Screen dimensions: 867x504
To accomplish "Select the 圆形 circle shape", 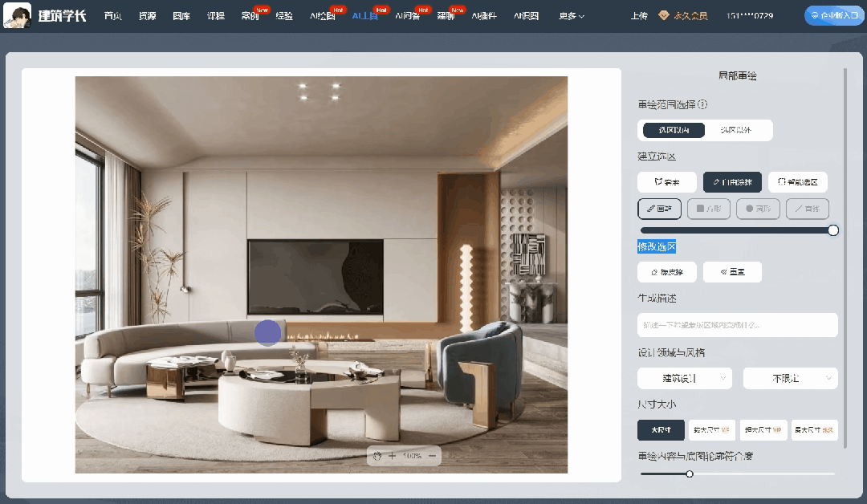I will tap(758, 209).
